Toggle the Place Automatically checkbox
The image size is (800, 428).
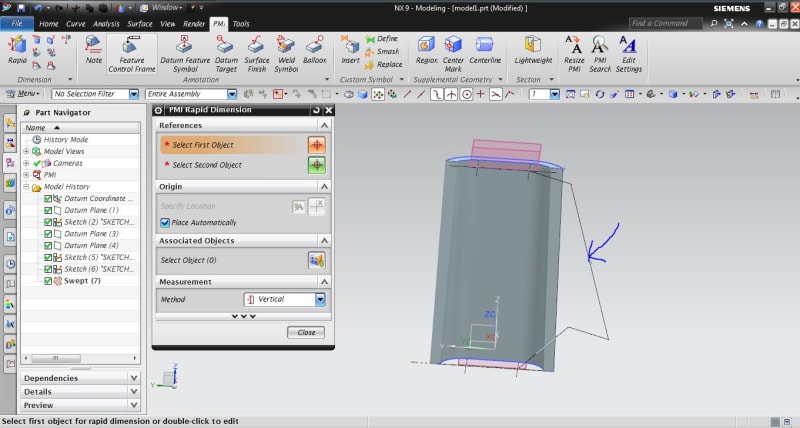pos(165,222)
